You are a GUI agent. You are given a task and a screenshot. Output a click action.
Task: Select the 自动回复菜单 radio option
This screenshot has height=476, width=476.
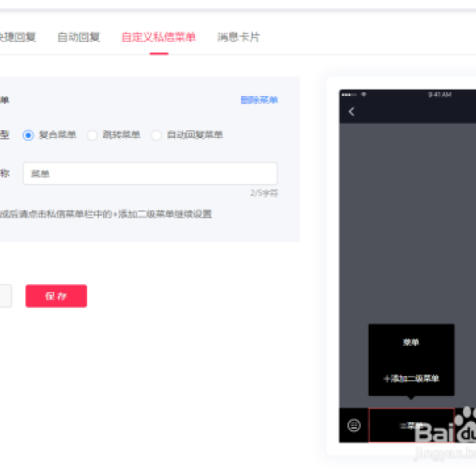(156, 135)
